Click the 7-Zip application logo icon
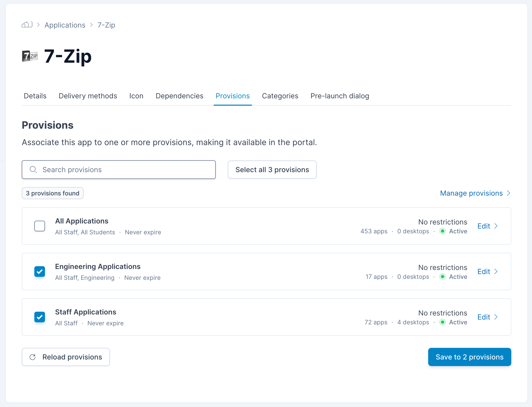The width and height of the screenshot is (532, 407). [30, 56]
